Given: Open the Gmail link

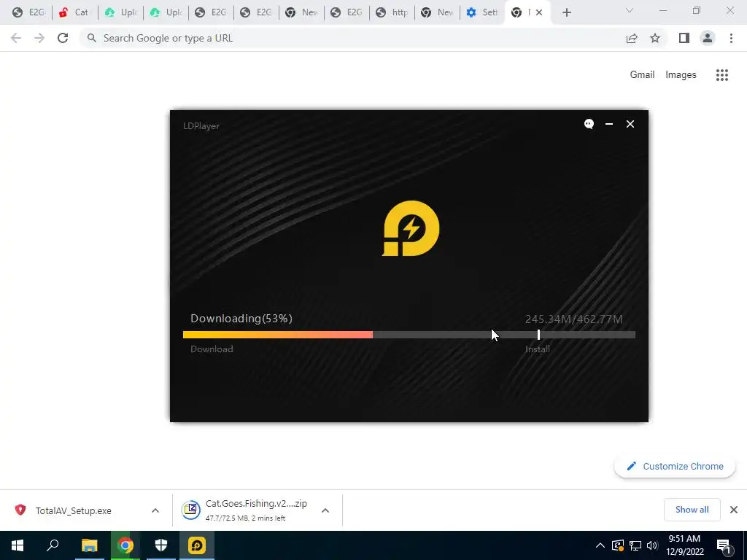Looking at the screenshot, I should [642, 75].
